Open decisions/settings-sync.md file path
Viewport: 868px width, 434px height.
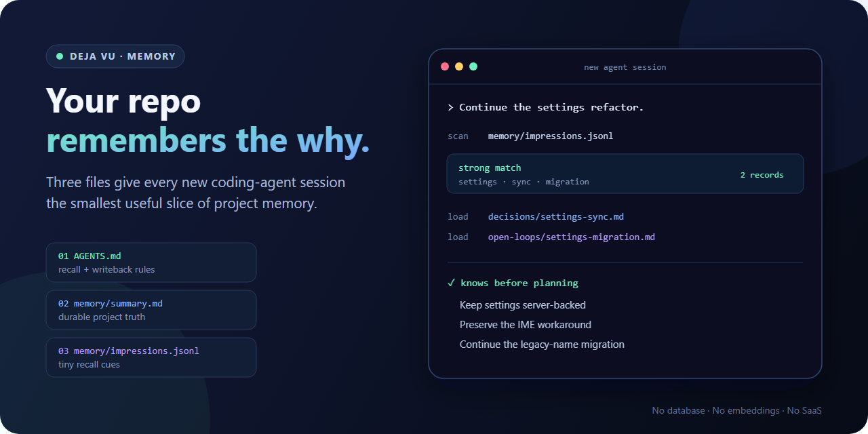click(x=556, y=217)
